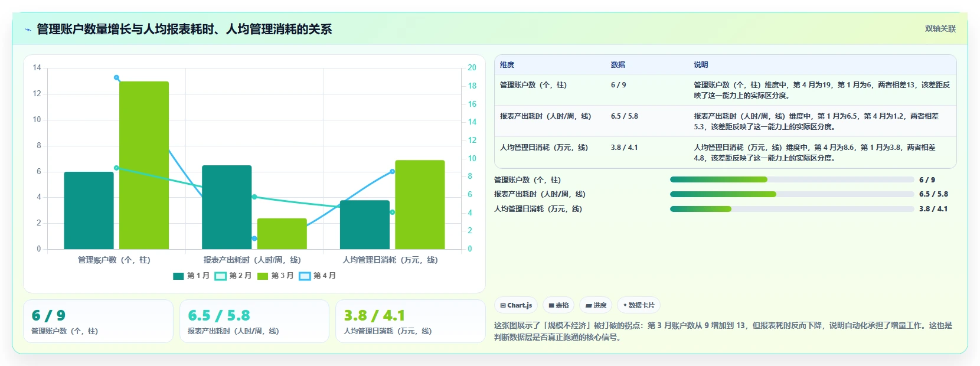
Task: Click the 第 1 月 bar for 人均管理日消耗
Action: tap(365, 224)
